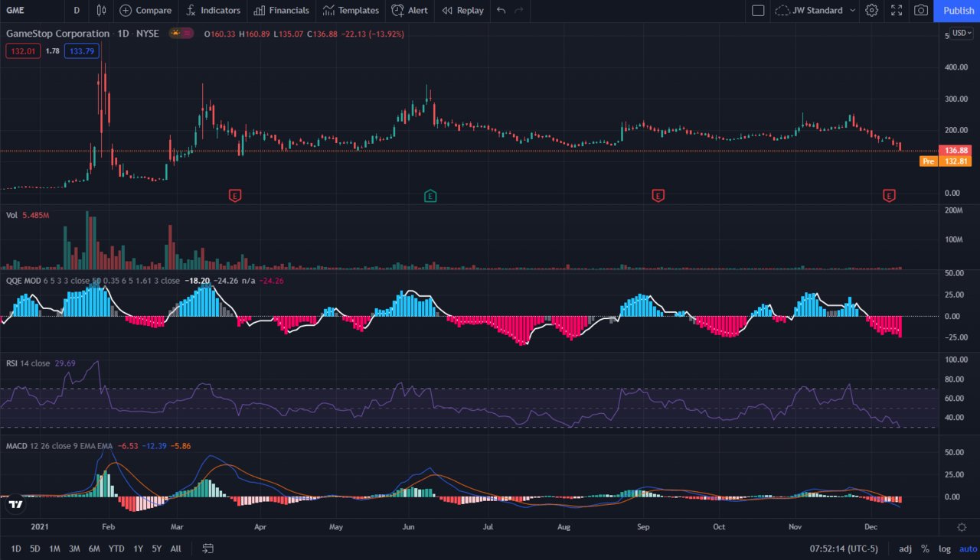Click the Vol value 5.485M
This screenshot has width=980, height=560.
[36, 216]
